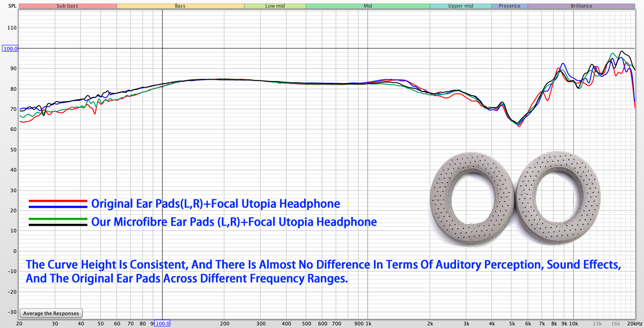Click the caption line starting 'And The Original'

pyautogui.click(x=187, y=279)
